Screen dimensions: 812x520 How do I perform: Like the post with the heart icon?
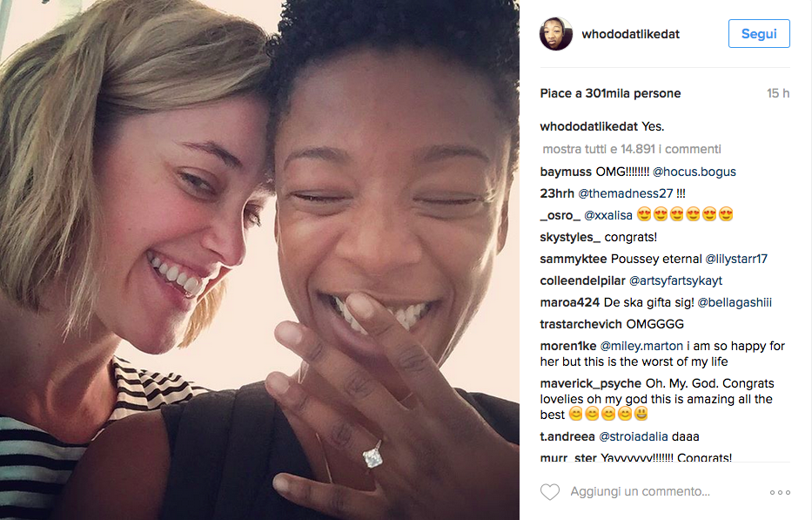tap(549, 491)
